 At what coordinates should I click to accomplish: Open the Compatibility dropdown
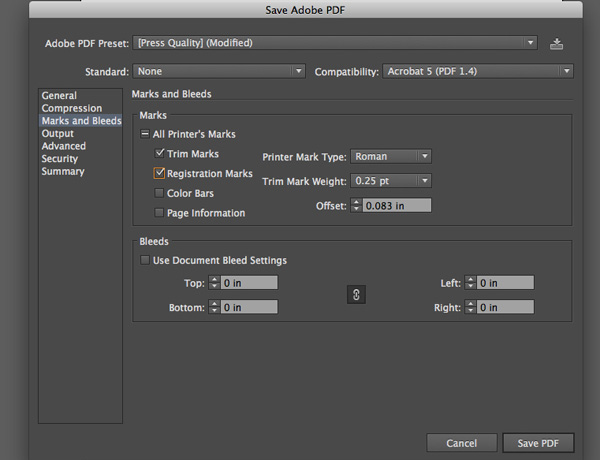pyautogui.click(x=478, y=71)
